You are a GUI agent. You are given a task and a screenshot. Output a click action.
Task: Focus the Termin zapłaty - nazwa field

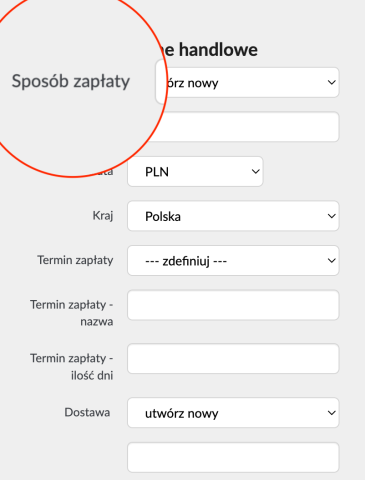tap(233, 305)
